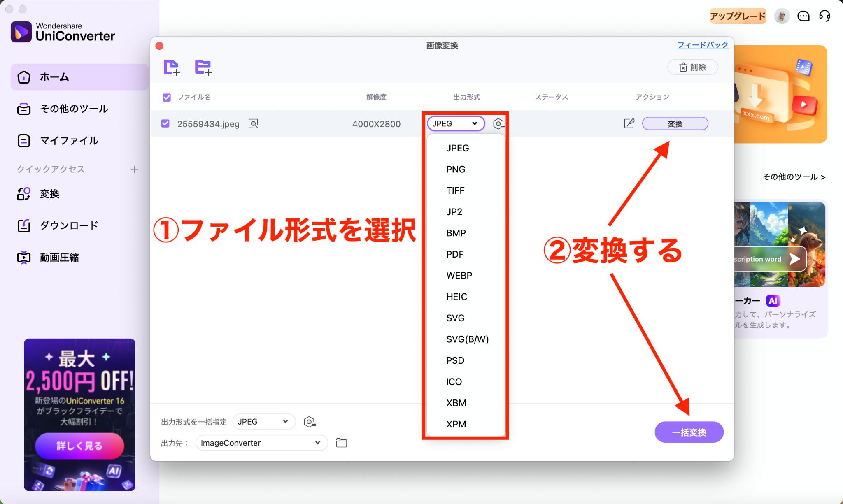Image resolution: width=843 pixels, height=504 pixels.
Task: Open the user profile avatar
Action: 782,16
